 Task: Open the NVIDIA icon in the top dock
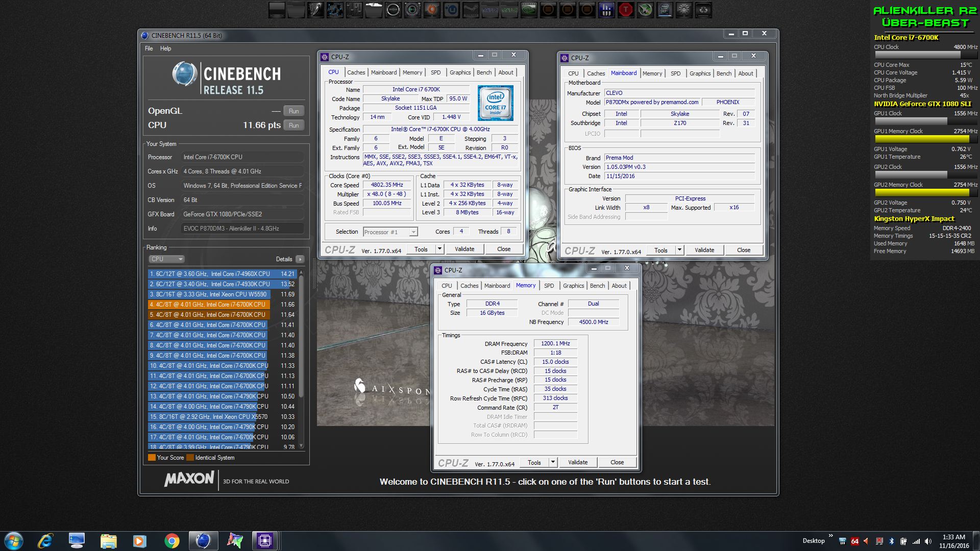tap(529, 10)
